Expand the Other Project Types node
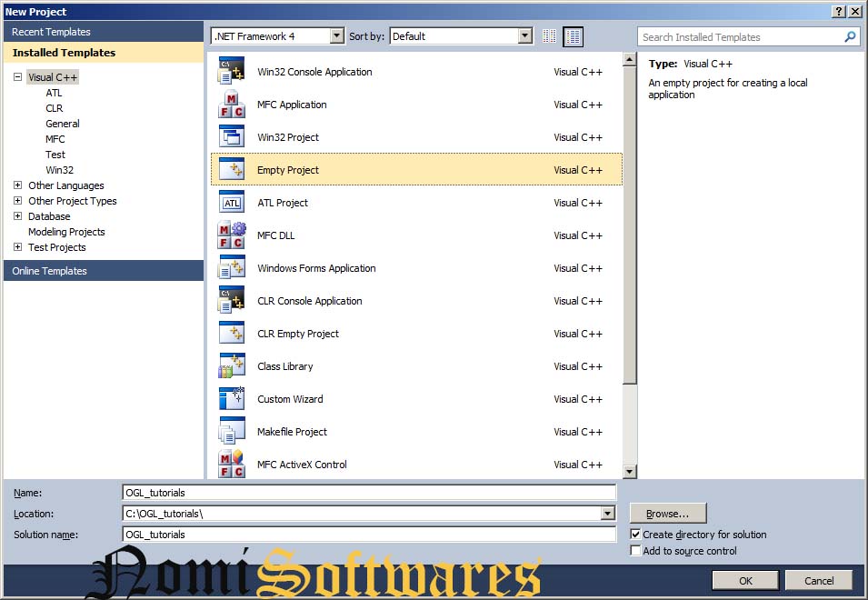 (x=17, y=201)
